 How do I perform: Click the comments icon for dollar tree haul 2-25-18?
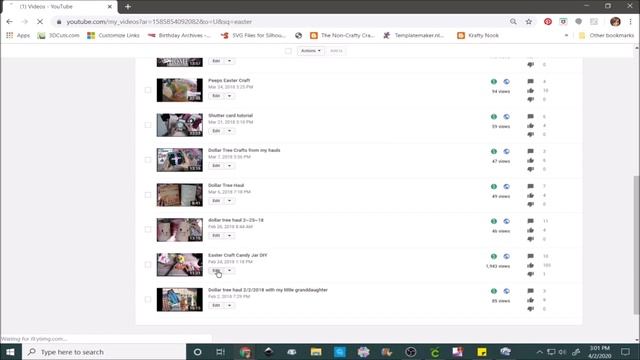pos(530,221)
